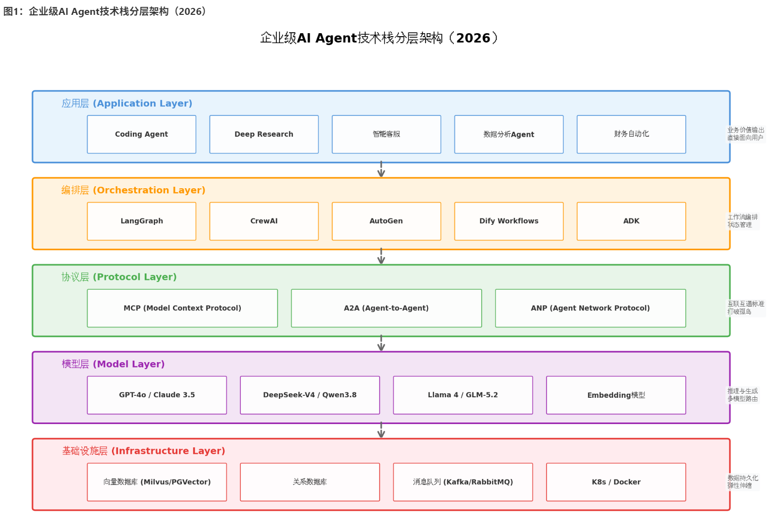This screenshot has height=532, width=773.
Task: Select the 工作流编排 side note
Action: pos(743,221)
